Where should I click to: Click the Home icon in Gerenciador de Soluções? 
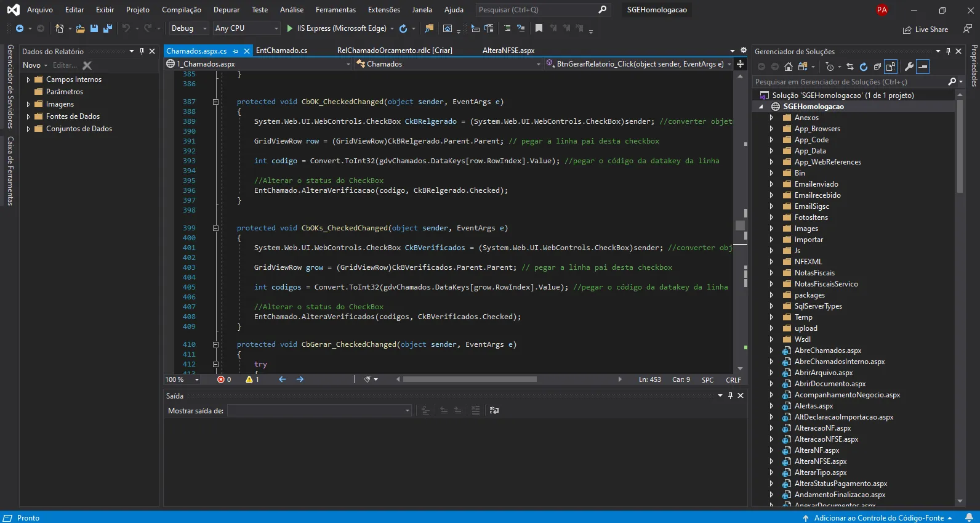click(x=788, y=67)
